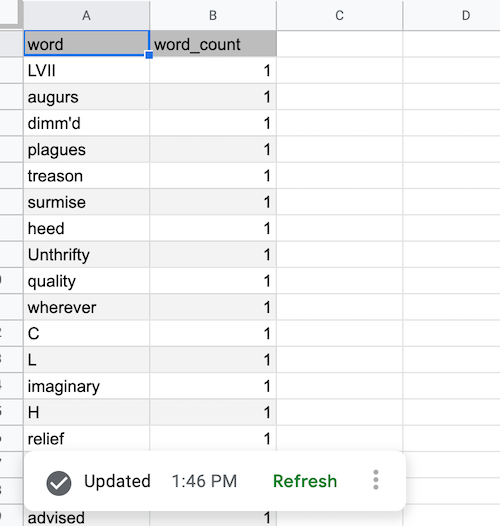
Task: Select column A header
Action: pos(87,15)
